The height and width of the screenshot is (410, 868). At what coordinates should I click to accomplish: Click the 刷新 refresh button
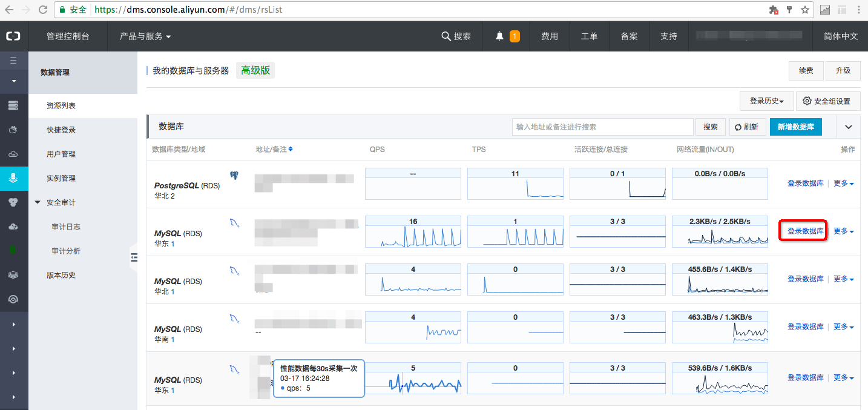coord(746,127)
